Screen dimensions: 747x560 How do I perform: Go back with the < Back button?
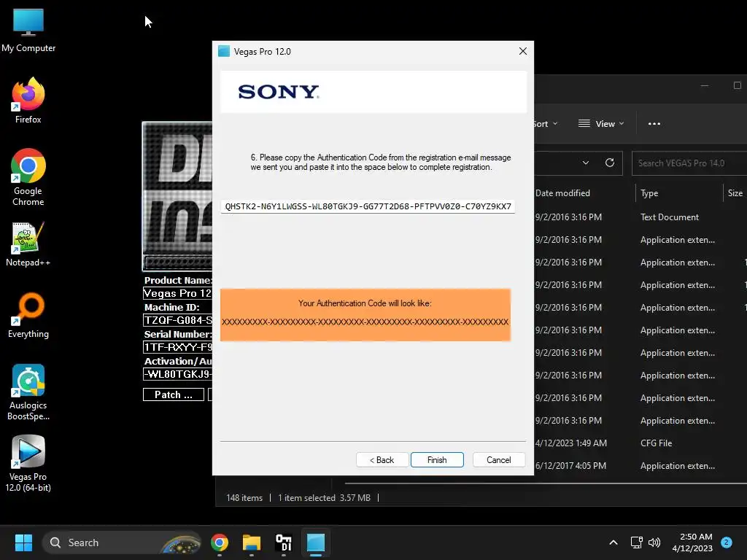point(382,459)
